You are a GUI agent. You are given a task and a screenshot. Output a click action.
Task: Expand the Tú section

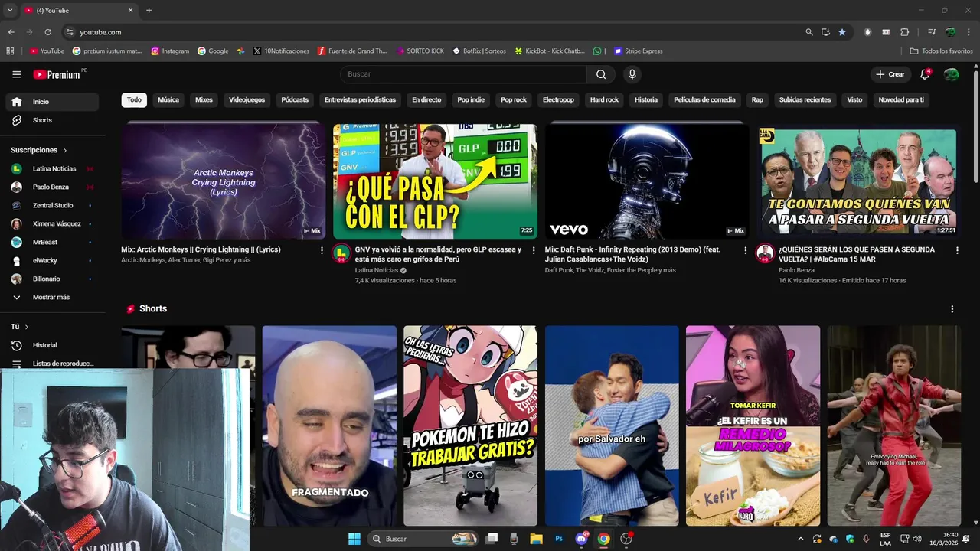point(20,327)
